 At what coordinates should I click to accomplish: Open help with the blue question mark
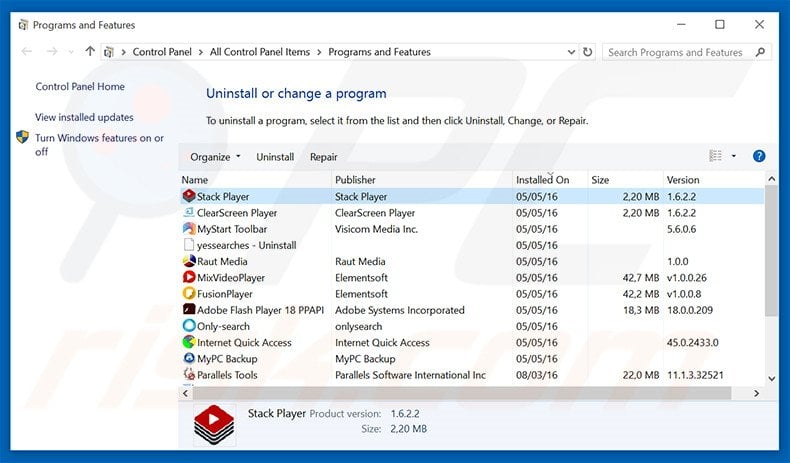pos(759,156)
